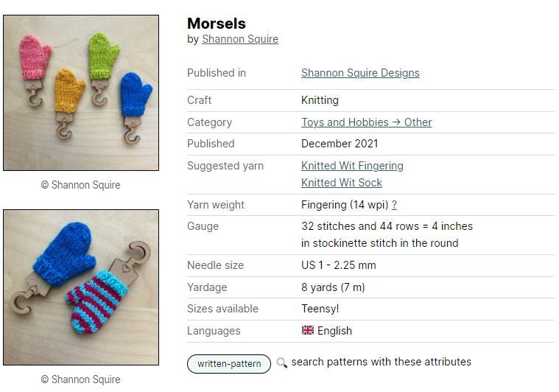Click the copyright caption under the bottom photo
The height and width of the screenshot is (392, 559).
[81, 379]
